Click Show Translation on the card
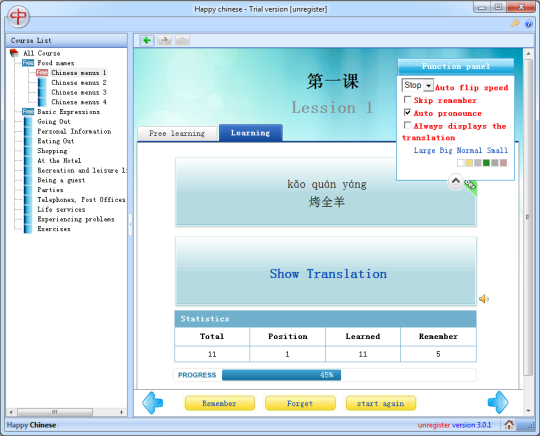Screen dimensions: 540x436 [328, 274]
